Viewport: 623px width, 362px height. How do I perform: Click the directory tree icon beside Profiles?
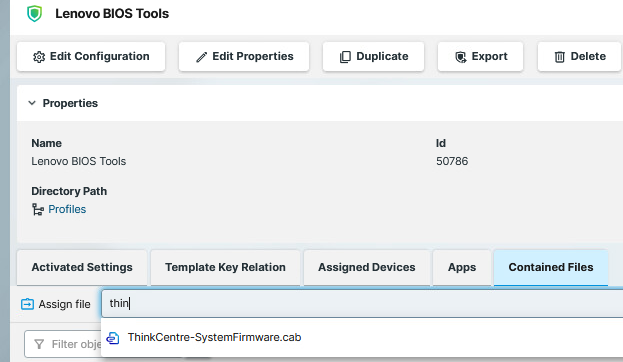pos(38,209)
